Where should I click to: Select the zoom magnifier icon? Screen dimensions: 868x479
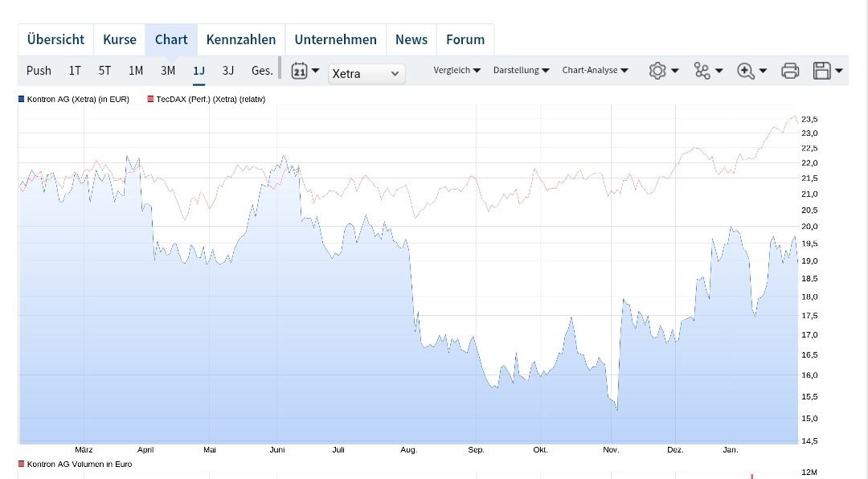pos(747,71)
